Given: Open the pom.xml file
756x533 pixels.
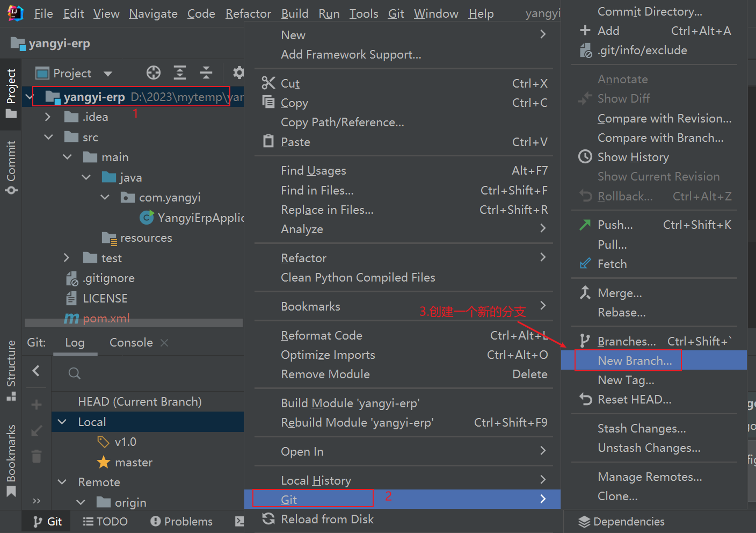Looking at the screenshot, I should pyautogui.click(x=106, y=318).
